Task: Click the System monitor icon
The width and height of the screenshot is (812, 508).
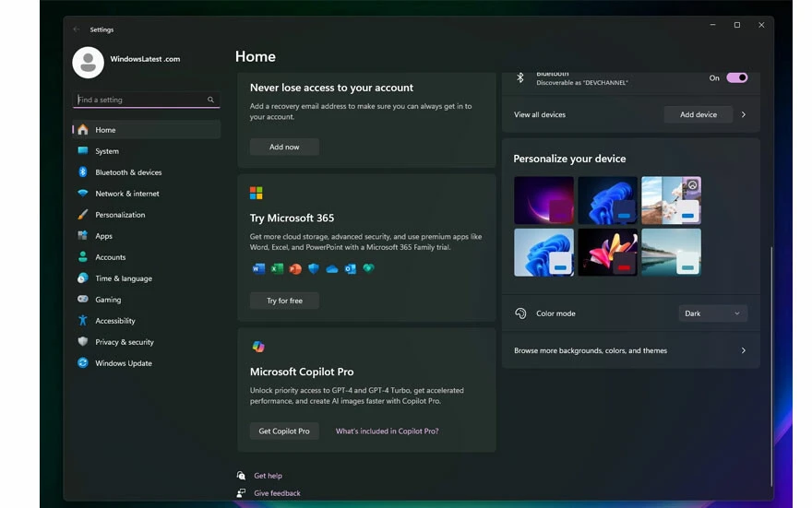Action: (83, 150)
